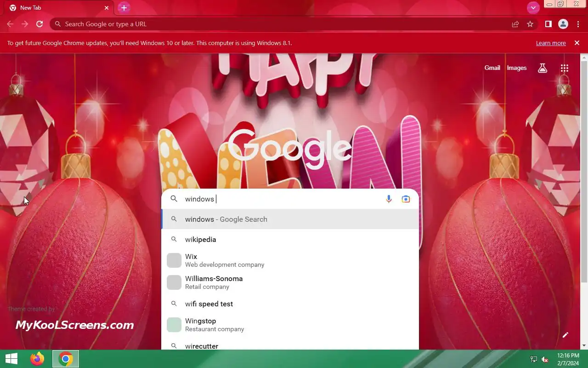This screenshot has width=588, height=368.
Task: Pick the wifi speed test suggestion
Action: click(290, 304)
